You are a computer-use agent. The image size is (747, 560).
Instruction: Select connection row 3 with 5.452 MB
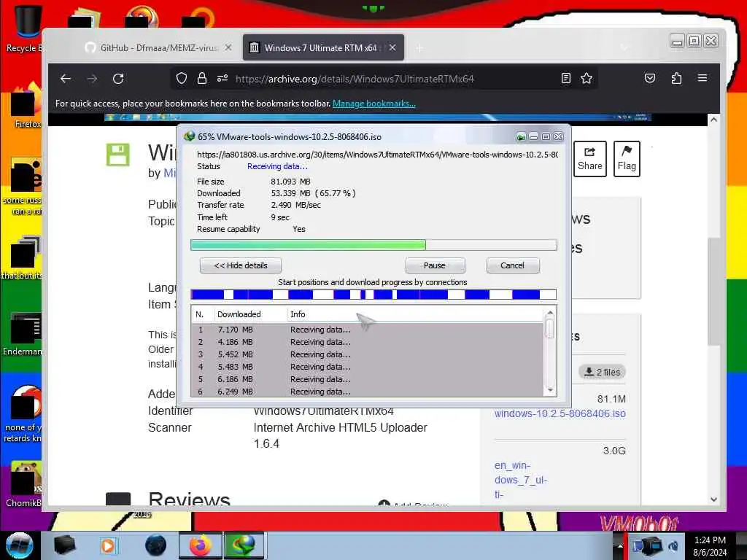click(x=367, y=354)
